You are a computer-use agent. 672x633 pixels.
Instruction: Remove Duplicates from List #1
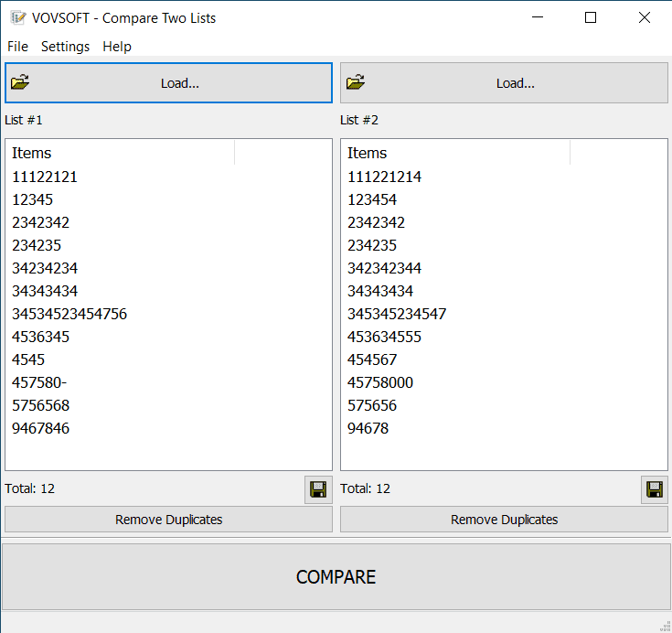click(168, 520)
